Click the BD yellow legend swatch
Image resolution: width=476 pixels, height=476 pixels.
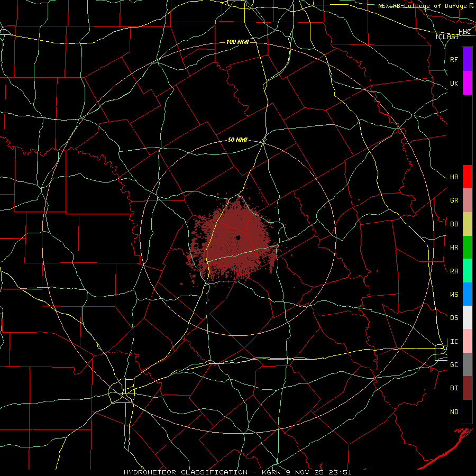467,224
